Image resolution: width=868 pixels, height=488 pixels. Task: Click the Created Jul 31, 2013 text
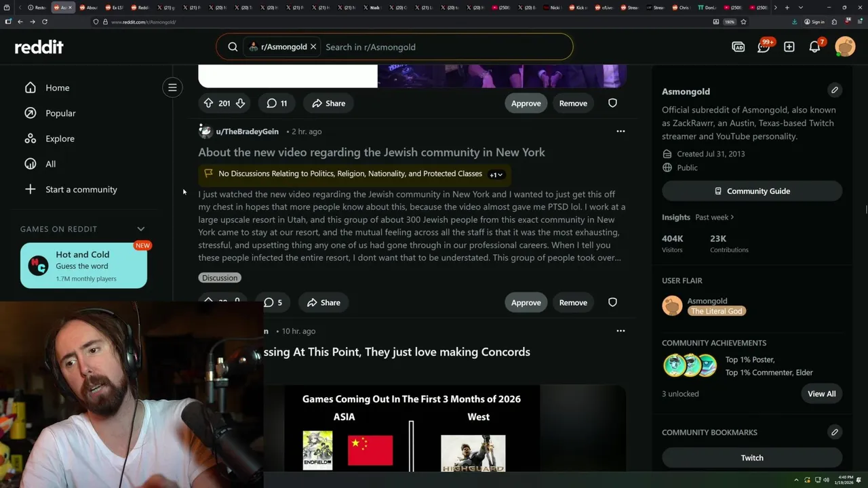click(710, 154)
